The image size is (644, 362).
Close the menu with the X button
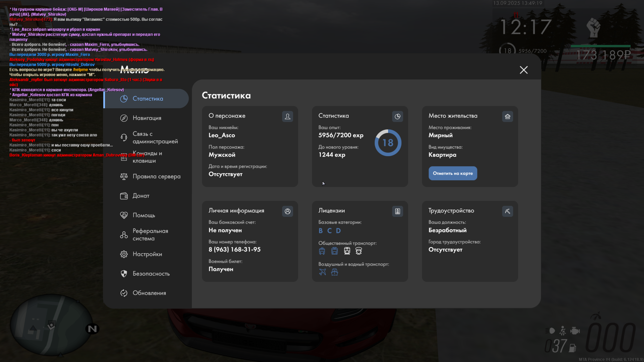[524, 70]
